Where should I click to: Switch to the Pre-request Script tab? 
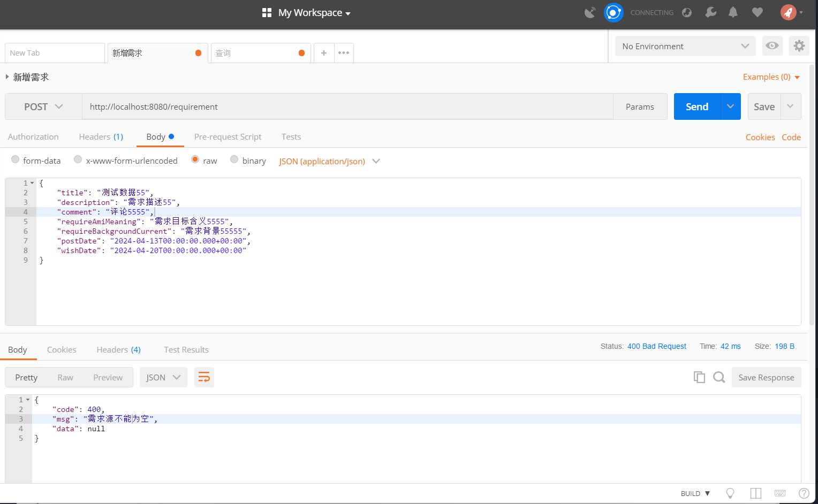(228, 137)
